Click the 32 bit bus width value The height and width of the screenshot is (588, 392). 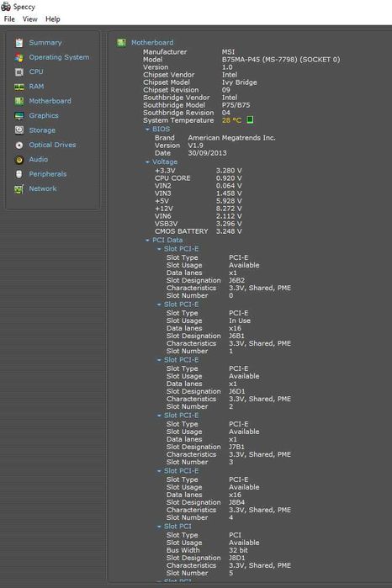pyautogui.click(x=238, y=550)
